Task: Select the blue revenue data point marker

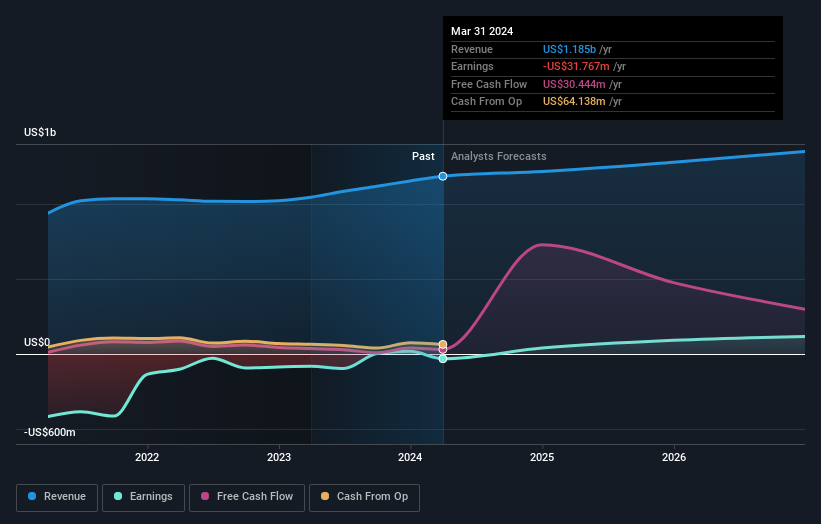Action: [x=443, y=176]
